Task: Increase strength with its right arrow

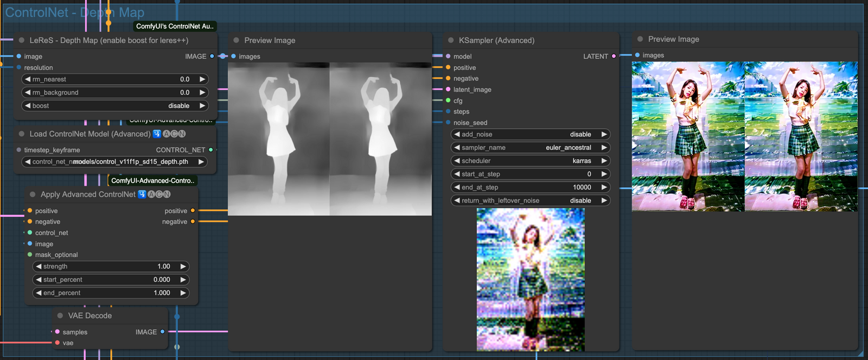Action: (x=183, y=267)
